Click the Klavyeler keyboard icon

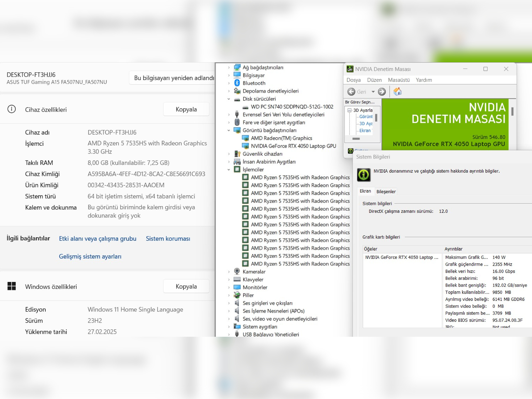pyautogui.click(x=237, y=279)
